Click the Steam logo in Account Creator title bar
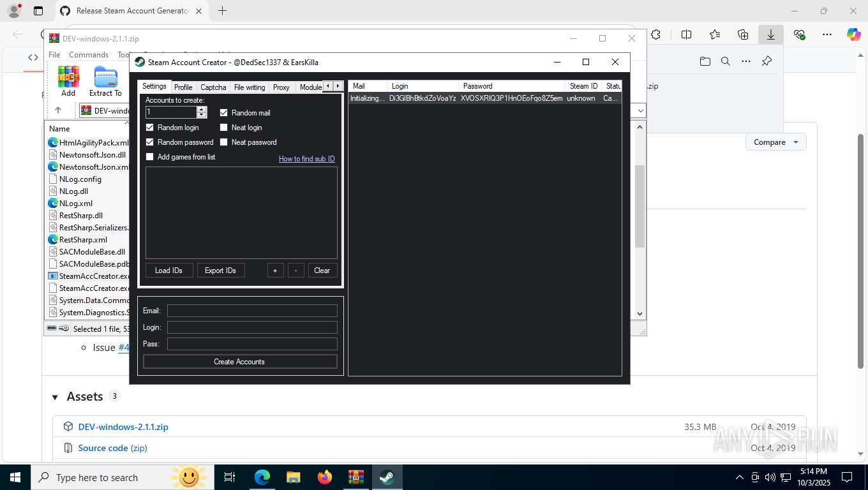The width and height of the screenshot is (868, 490). tap(140, 62)
